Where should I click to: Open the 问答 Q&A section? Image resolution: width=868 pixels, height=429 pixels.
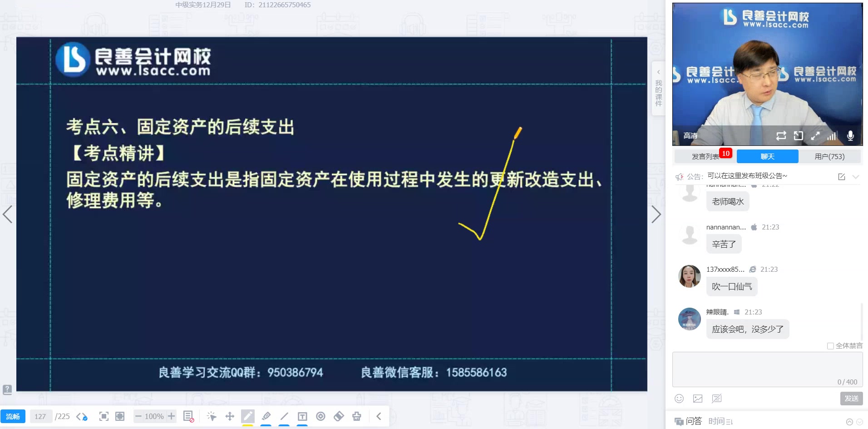(688, 421)
